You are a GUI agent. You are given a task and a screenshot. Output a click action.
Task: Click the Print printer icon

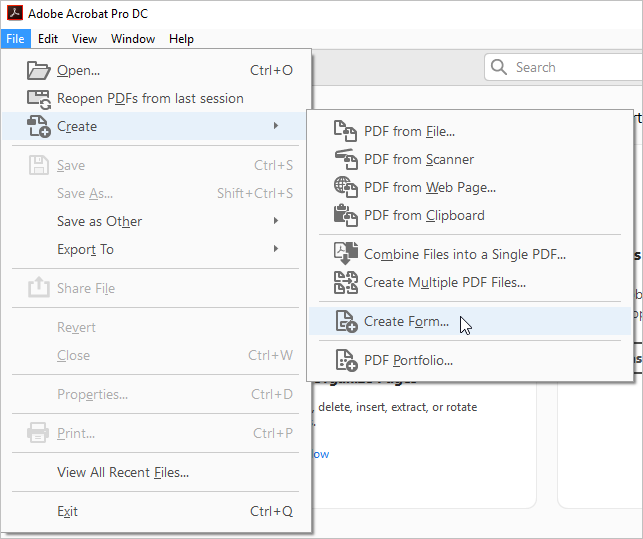coord(38,432)
